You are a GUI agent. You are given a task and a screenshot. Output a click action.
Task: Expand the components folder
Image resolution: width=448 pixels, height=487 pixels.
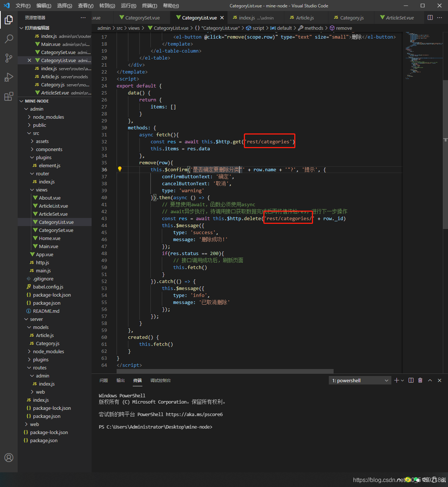[54, 149]
